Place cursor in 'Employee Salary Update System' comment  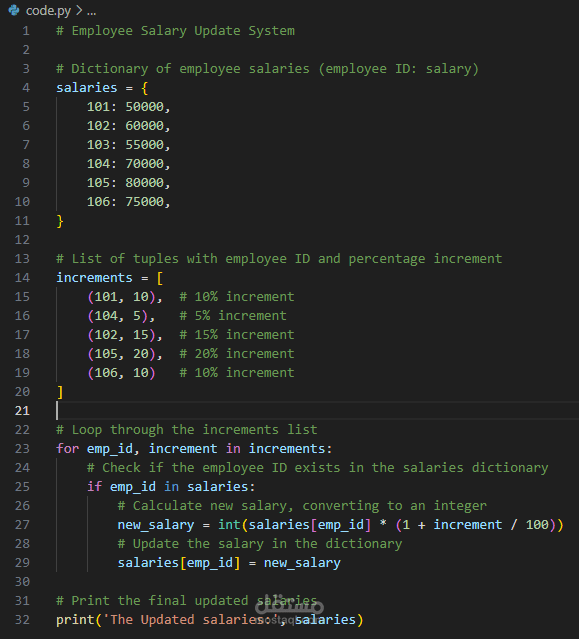pyautogui.click(x=176, y=31)
